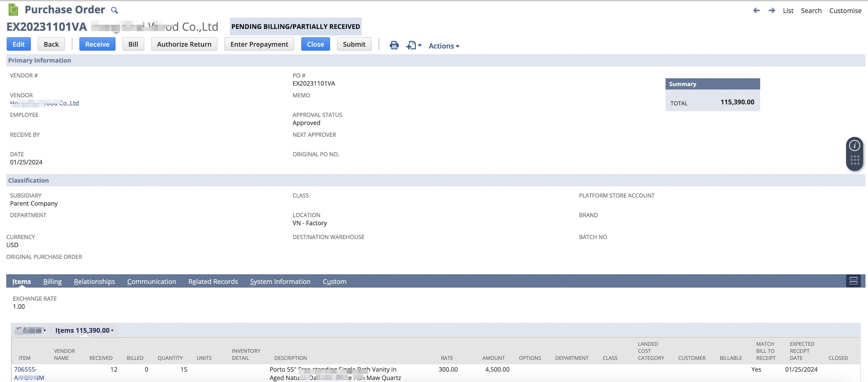
Task: Click USD currency value
Action: 12,245
